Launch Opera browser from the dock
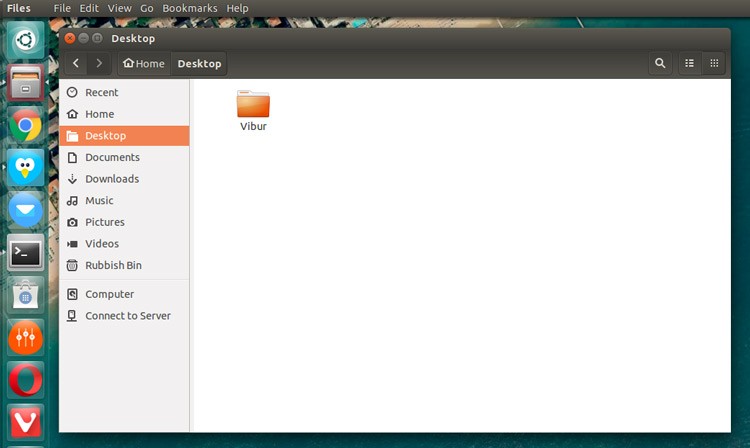 pyautogui.click(x=25, y=380)
